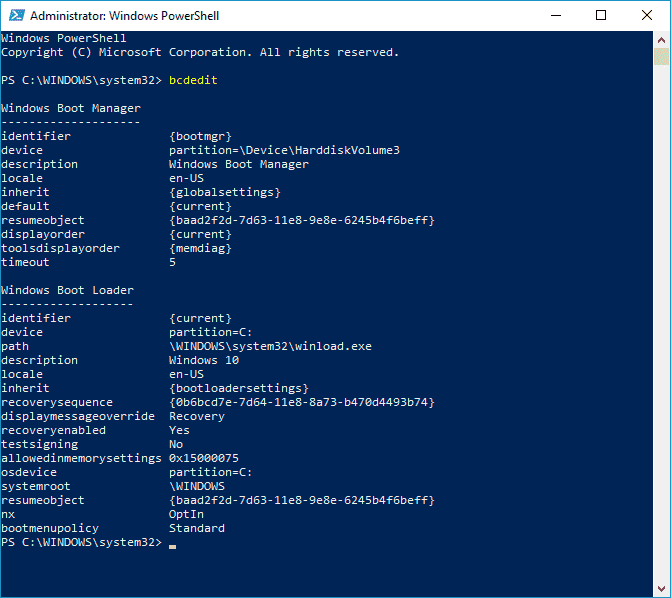This screenshot has height=598, width=671.
Task: Click the vertical scrollbar thumb
Action: click(661, 57)
